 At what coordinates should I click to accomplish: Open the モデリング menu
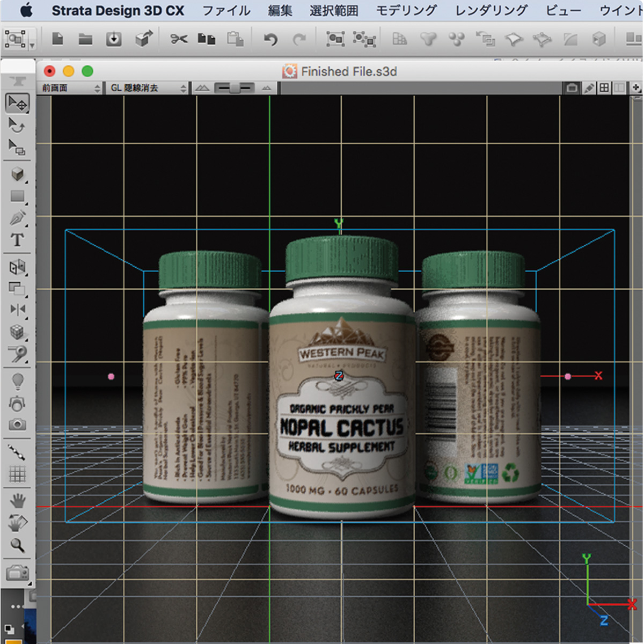[406, 10]
